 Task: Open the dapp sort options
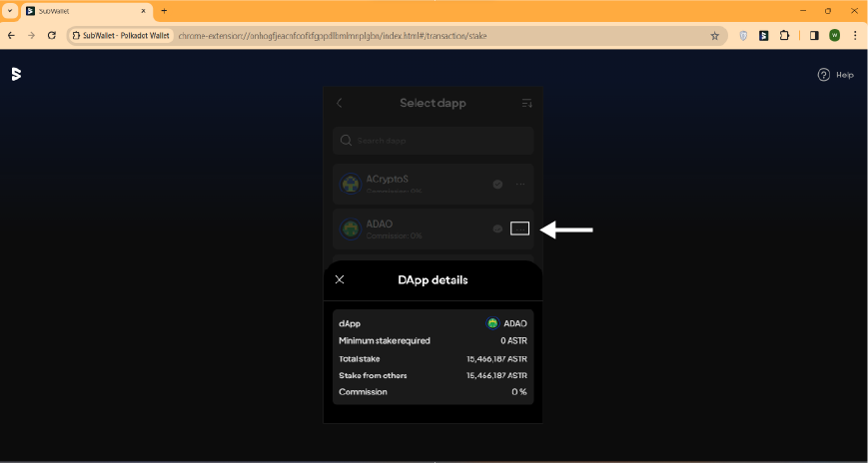[527, 103]
